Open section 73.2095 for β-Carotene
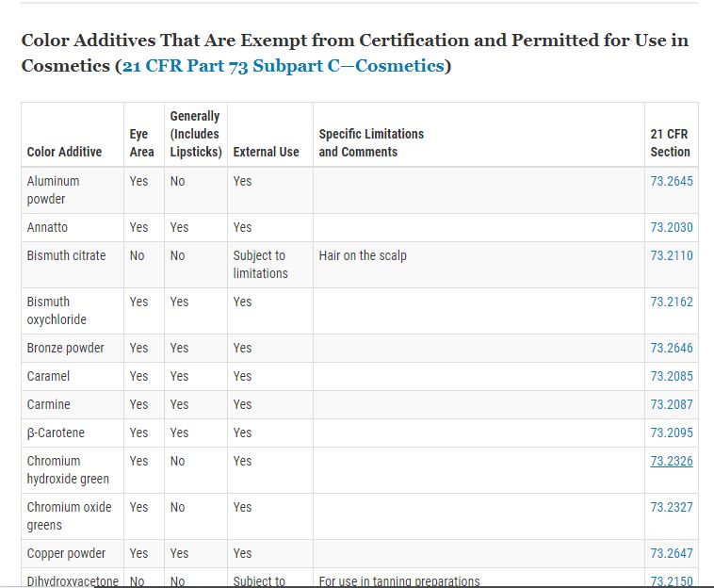The width and height of the screenshot is (714, 588). [672, 433]
